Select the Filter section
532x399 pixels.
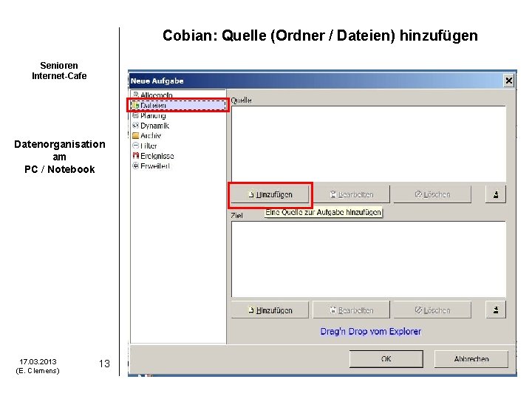click(145, 146)
